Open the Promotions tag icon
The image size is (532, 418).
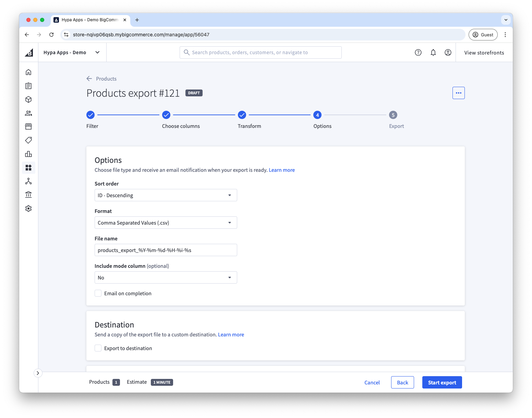coord(28,140)
